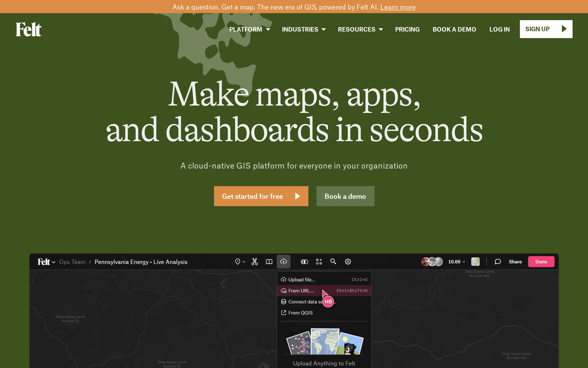This screenshot has width=588, height=368.
Task: Open the components grid icon
Action: tap(319, 262)
